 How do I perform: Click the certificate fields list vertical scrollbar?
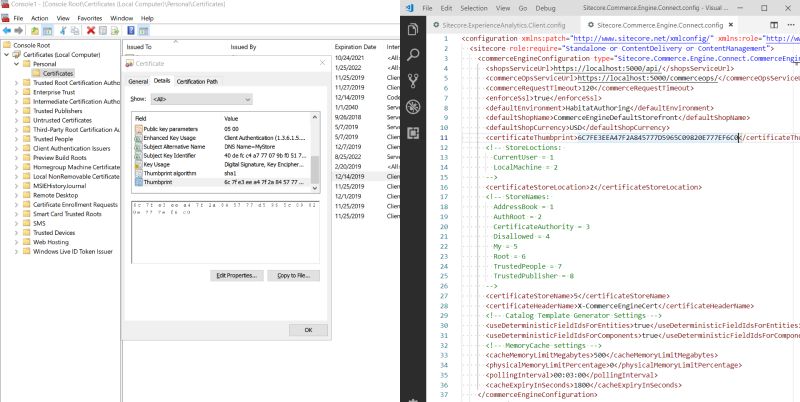coord(315,153)
